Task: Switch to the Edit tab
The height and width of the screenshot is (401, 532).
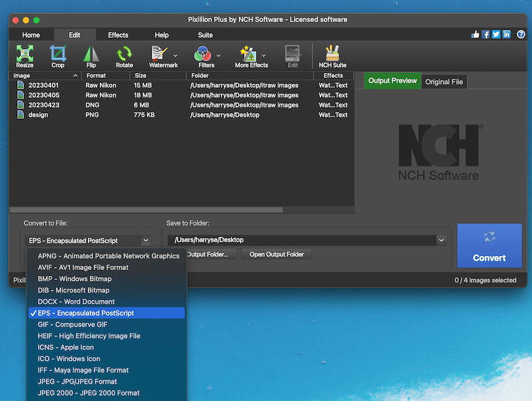Action: coord(74,35)
